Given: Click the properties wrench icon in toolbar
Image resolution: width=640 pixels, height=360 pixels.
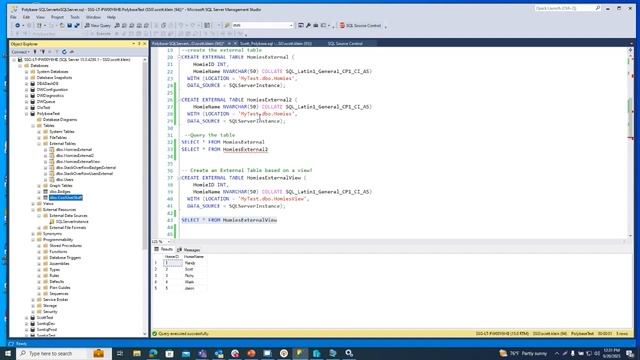Looking at the screenshot, I should 308,25.
